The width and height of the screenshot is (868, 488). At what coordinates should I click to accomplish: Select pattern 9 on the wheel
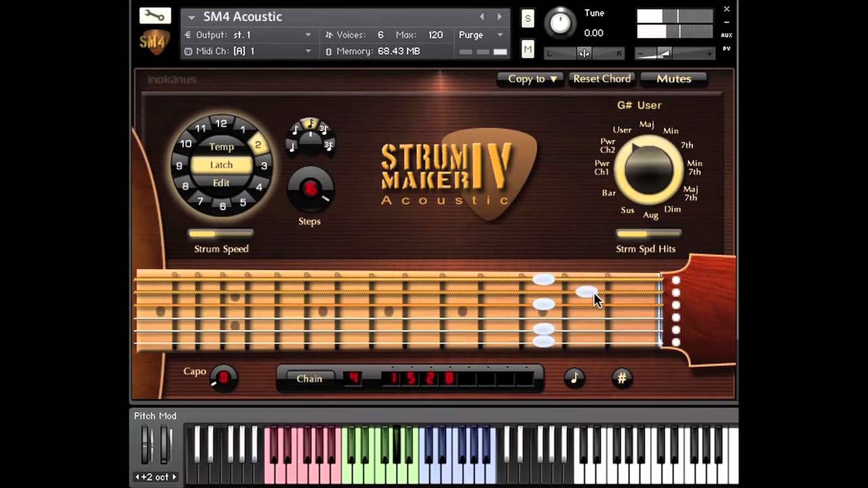click(179, 165)
